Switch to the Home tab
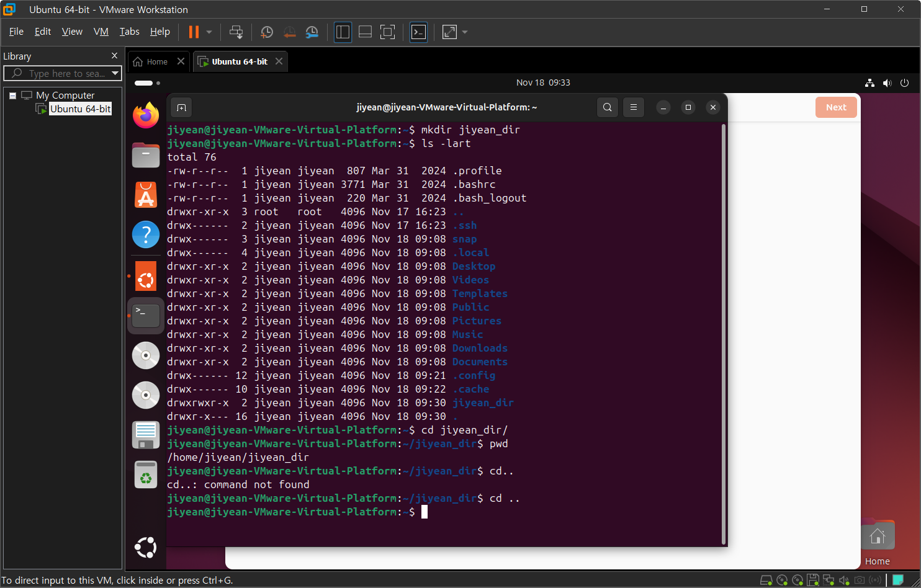 (151, 61)
